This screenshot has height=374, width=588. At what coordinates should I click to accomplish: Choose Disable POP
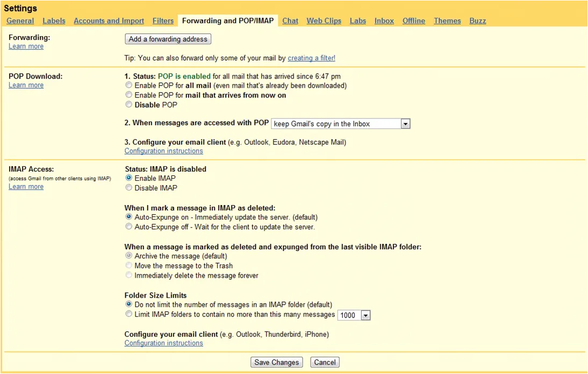(x=128, y=104)
